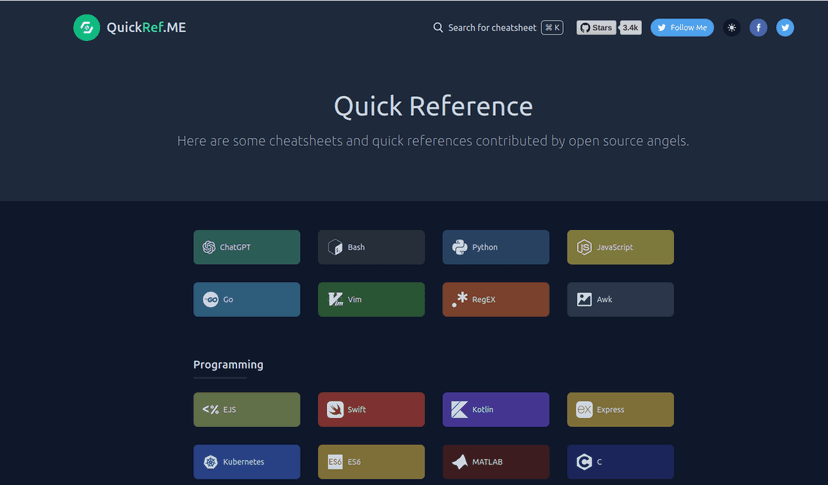Open the Vim cheatsheet card
This screenshot has width=828, height=485.
(371, 300)
